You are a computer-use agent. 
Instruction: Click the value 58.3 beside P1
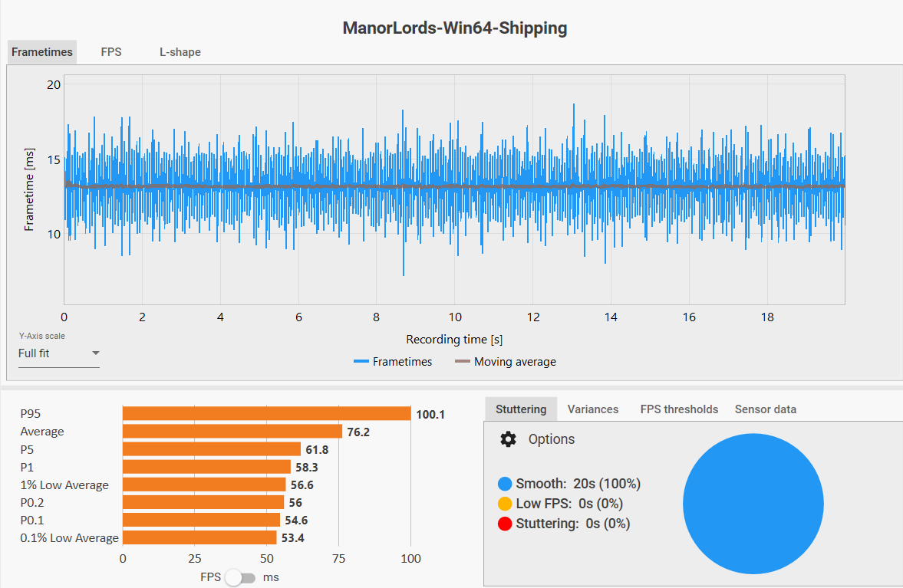coord(306,467)
